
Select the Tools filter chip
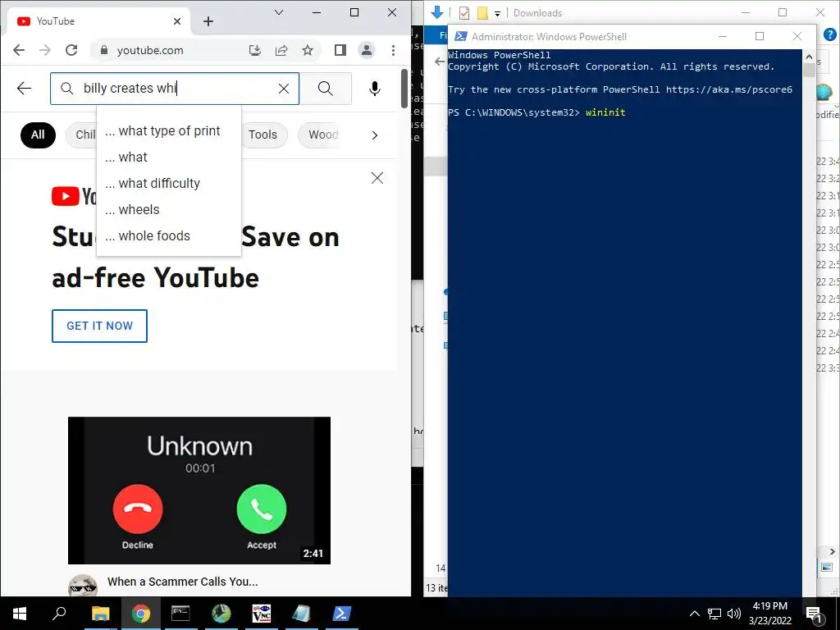coord(264,135)
